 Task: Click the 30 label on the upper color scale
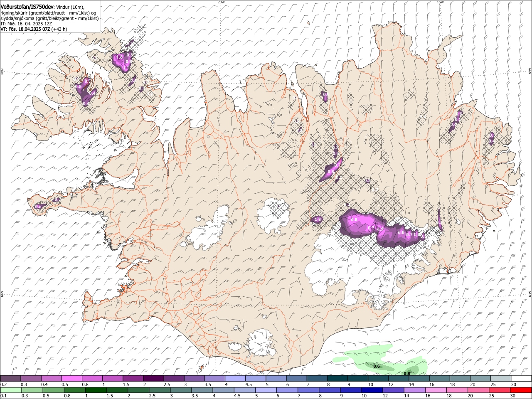513,384
